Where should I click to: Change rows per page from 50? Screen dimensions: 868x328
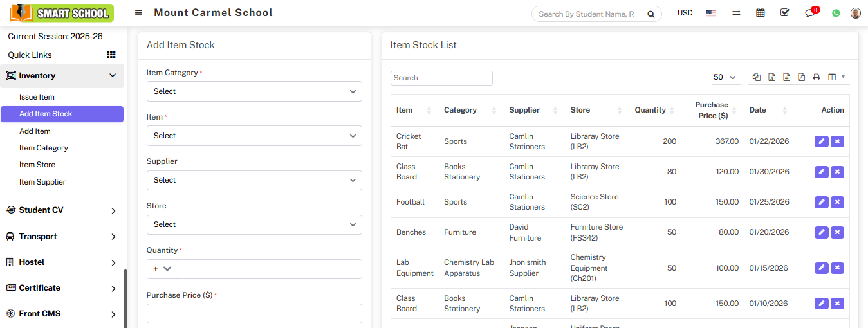click(x=725, y=77)
